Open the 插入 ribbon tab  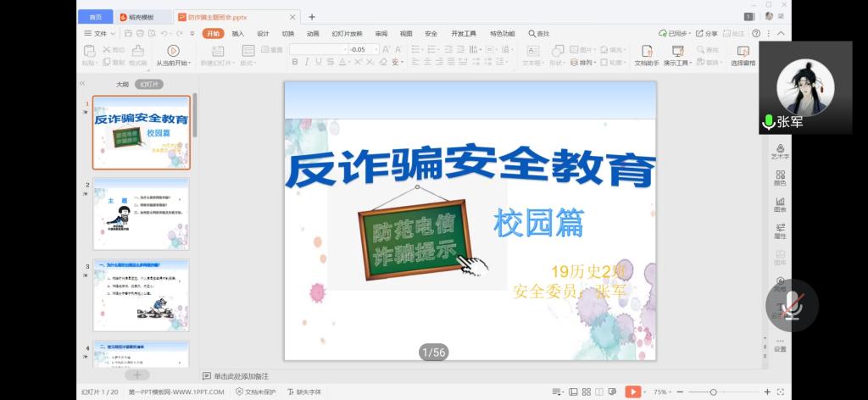click(x=238, y=34)
